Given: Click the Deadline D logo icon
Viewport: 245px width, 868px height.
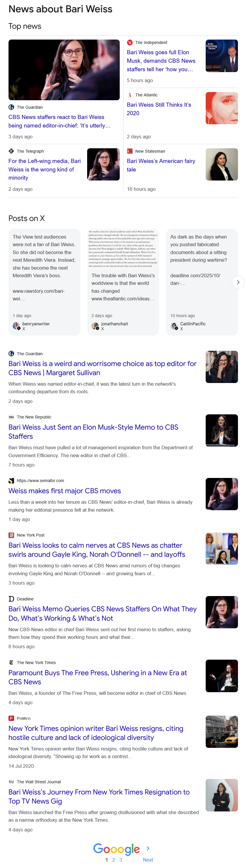Looking at the screenshot, I should coord(11,599).
